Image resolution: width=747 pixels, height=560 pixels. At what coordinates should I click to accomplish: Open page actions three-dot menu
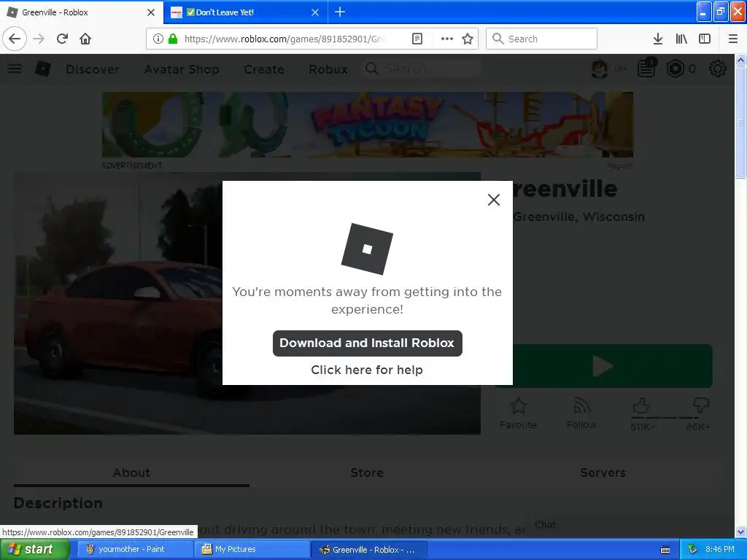(x=447, y=39)
